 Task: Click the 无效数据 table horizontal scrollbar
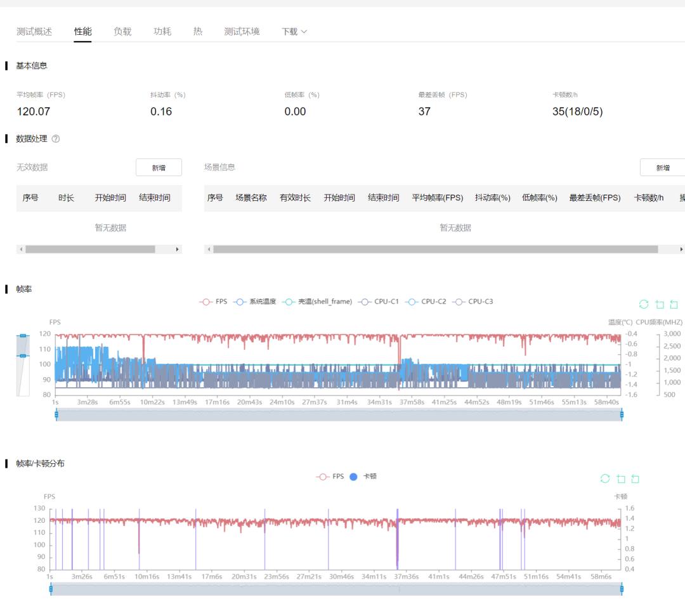(x=90, y=250)
